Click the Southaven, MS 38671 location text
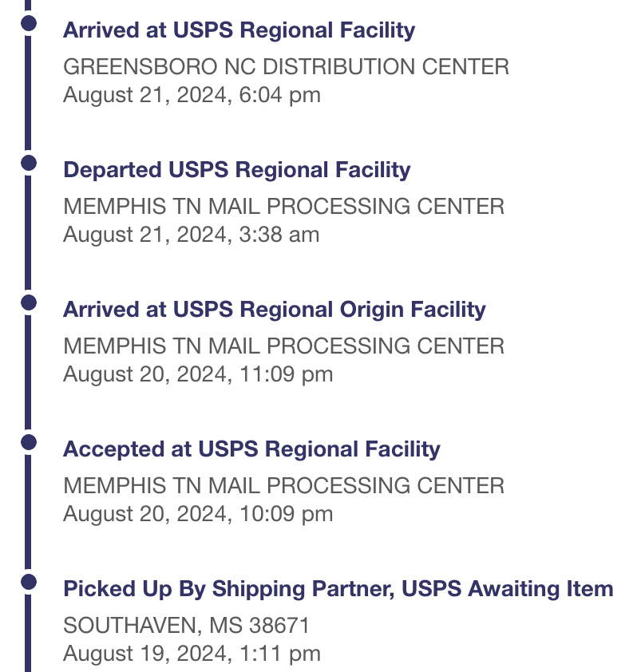Screen dimensions: 637x672 pyautogui.click(x=186, y=626)
